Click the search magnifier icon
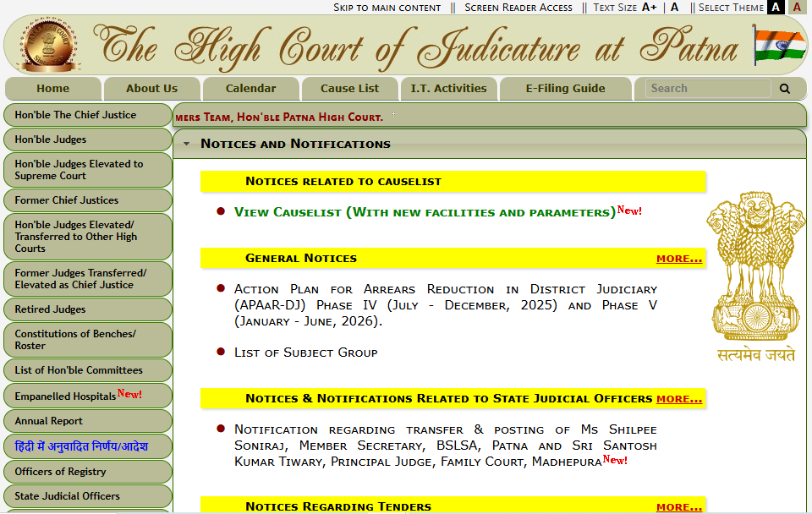Screen dimensions: 812x514 pyautogui.click(x=785, y=89)
